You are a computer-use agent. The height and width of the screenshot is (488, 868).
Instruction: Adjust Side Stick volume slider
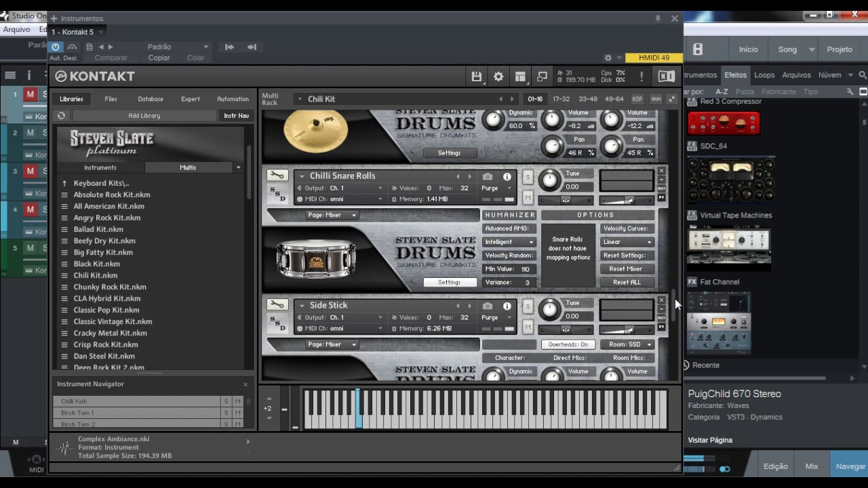(x=627, y=329)
